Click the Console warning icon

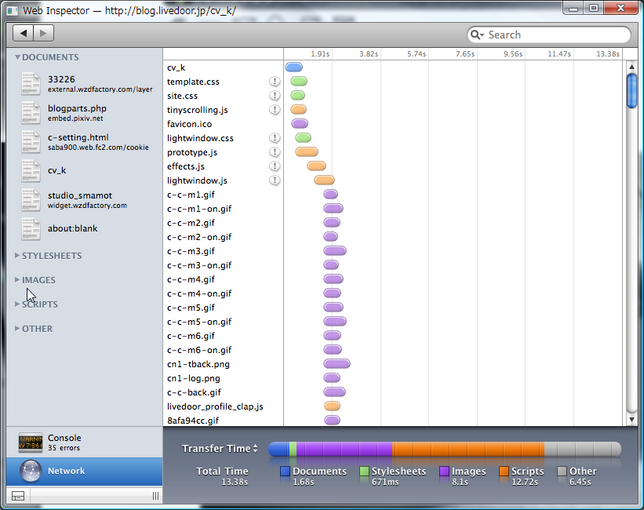(x=30, y=442)
